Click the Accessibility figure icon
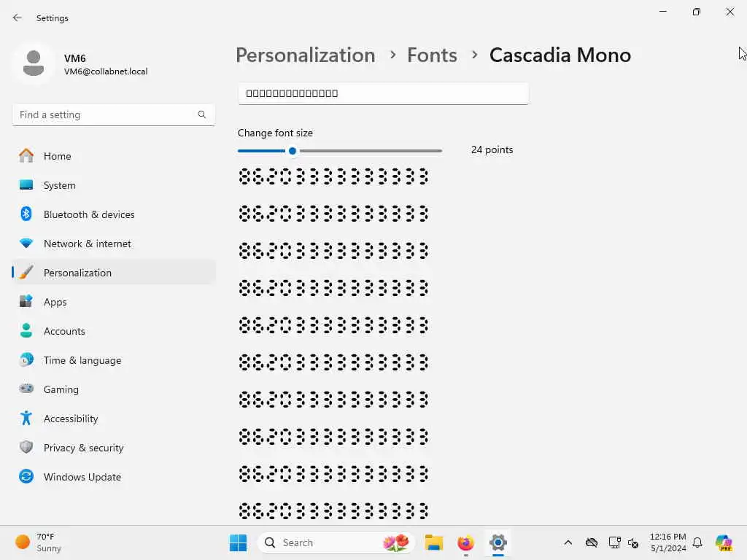Image resolution: width=747 pixels, height=560 pixels. [x=26, y=418]
